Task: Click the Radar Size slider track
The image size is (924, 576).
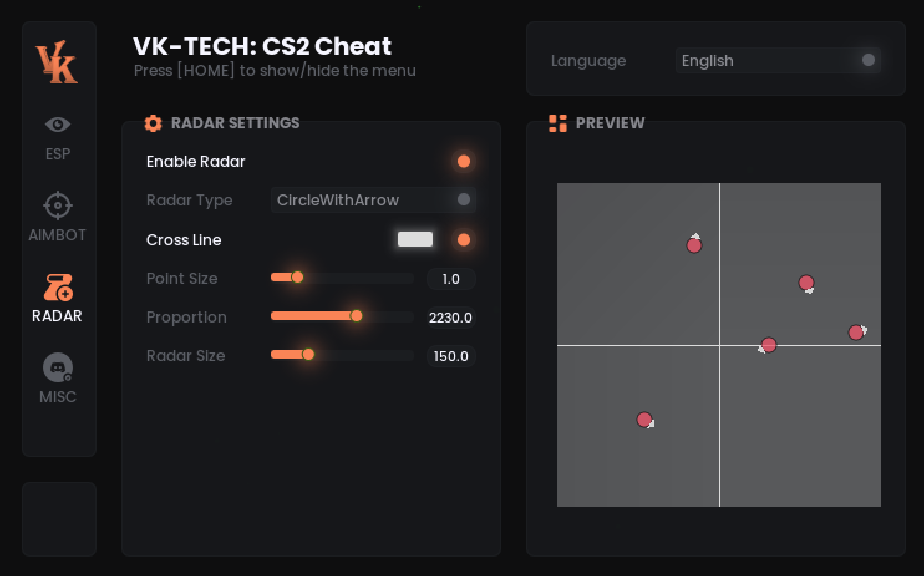Action: (342, 355)
